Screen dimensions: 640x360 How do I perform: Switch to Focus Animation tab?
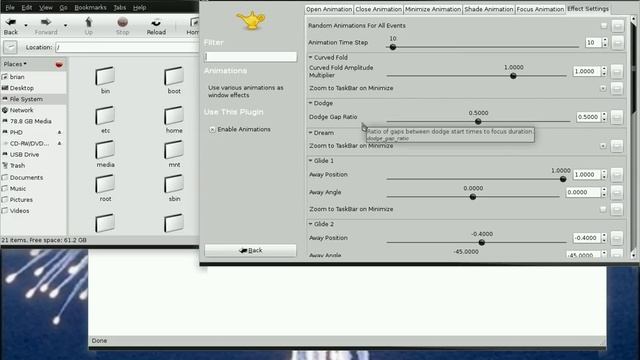pyautogui.click(x=540, y=9)
